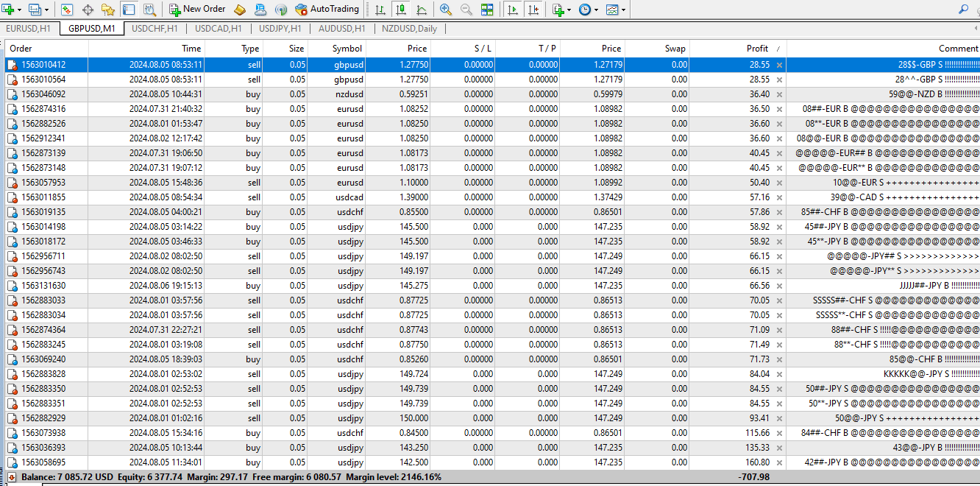Screen dimensions: 980x486
Task: Toggle the chart auto scroll icon
Action: (513, 10)
